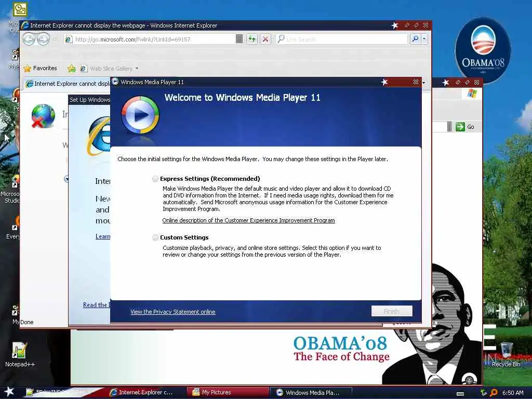The width and height of the screenshot is (532, 399).
Task: Click the 6:50 AM system clock
Action: (x=513, y=393)
